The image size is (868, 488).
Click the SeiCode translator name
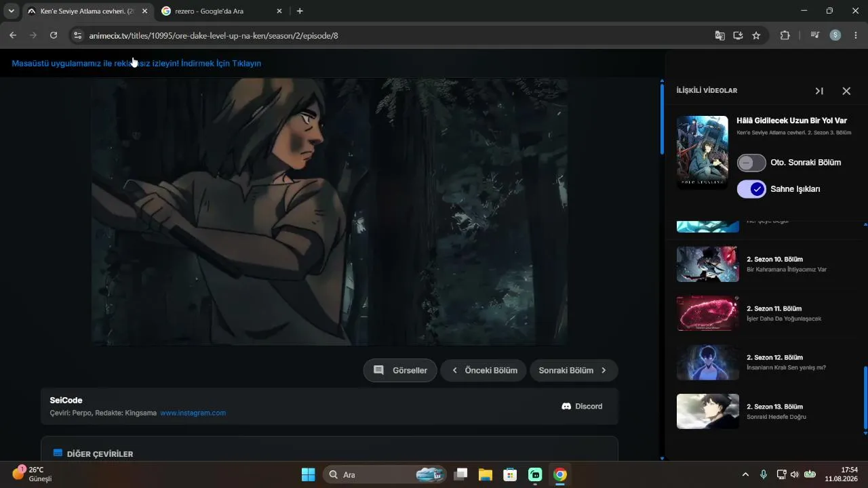[66, 401]
